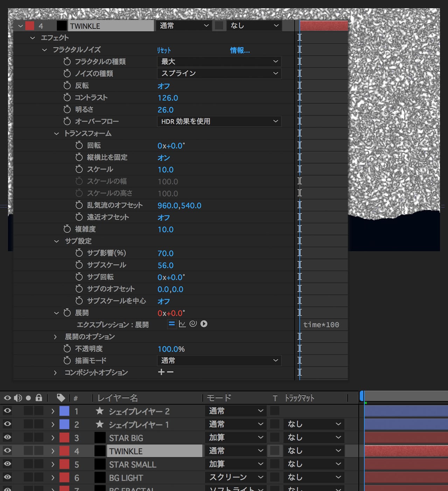448x491 pixels.
Task: Click the stopwatch icon for 不透明度
Action: point(67,349)
